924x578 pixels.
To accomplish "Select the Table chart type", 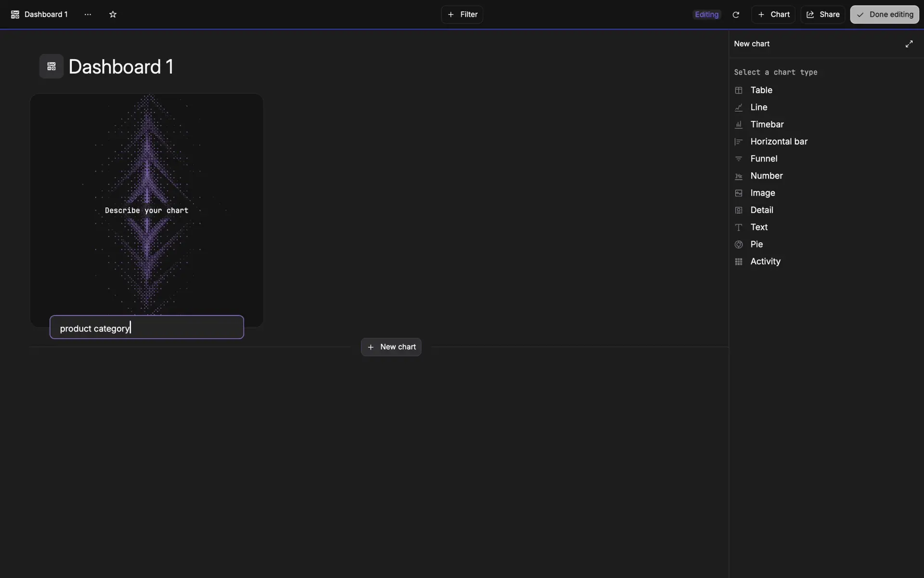I will 761,90.
